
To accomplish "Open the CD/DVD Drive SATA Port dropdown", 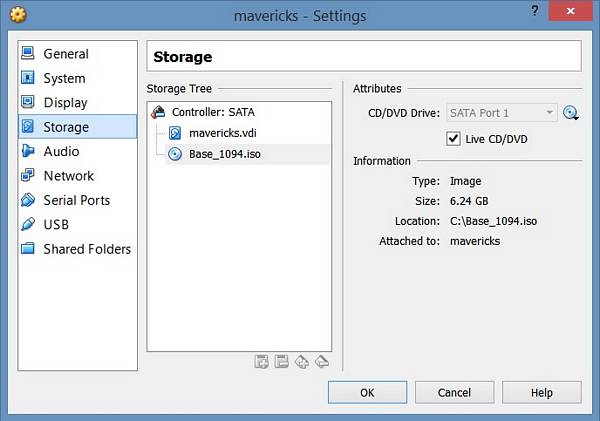I will (501, 113).
